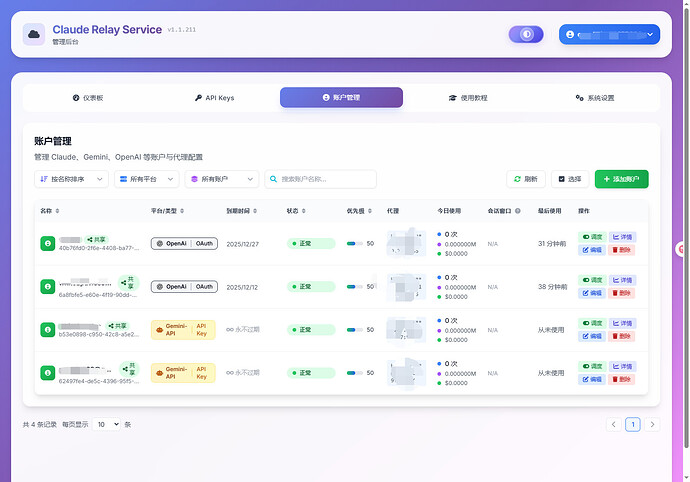Open the user account dropdown in the header
The height and width of the screenshot is (482, 690).
(609, 34)
